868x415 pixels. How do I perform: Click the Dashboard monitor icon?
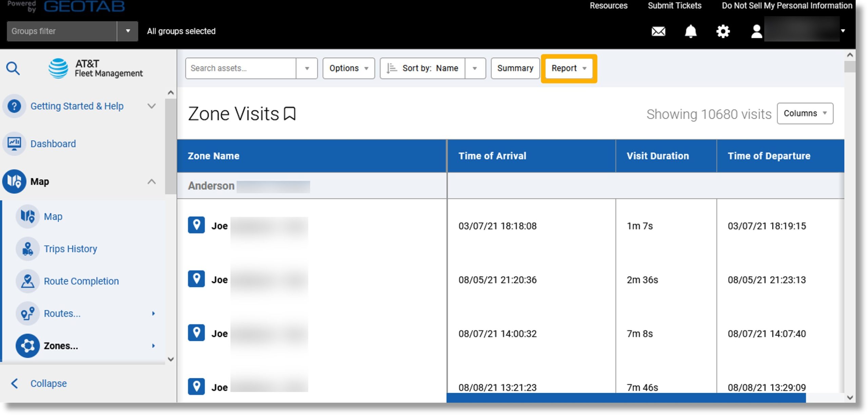pos(14,144)
